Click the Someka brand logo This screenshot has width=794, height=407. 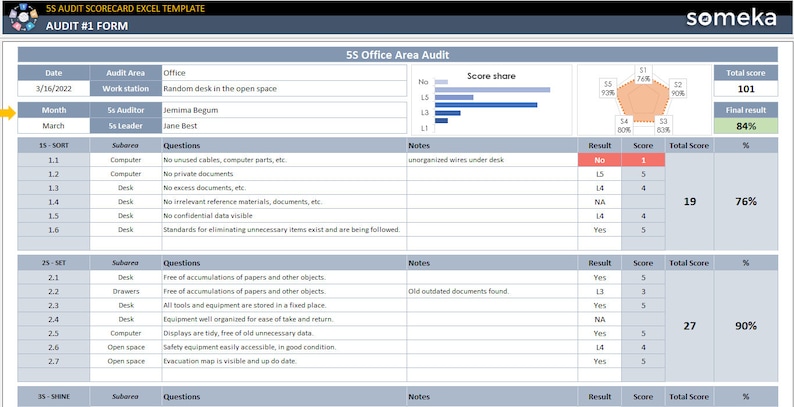(731, 18)
